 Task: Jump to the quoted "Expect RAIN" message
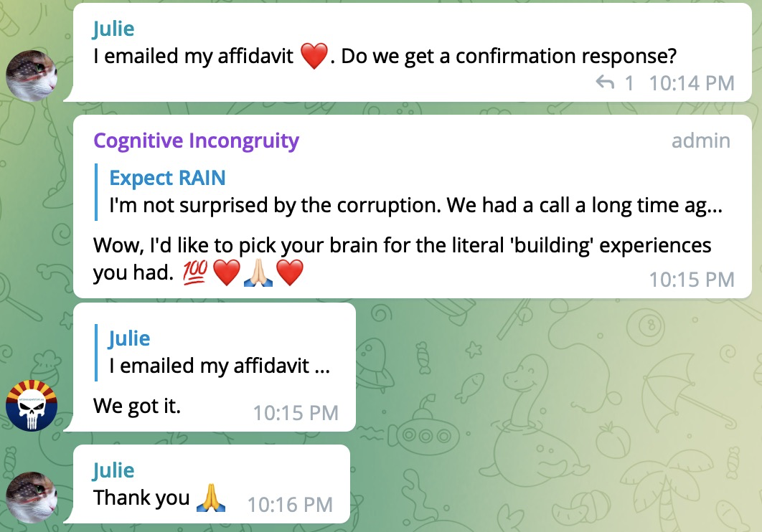(x=409, y=192)
